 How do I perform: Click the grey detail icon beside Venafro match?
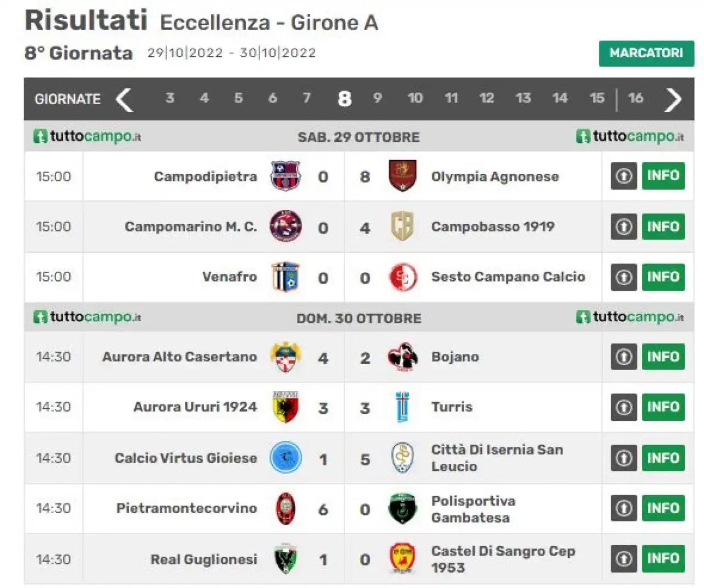[x=624, y=277]
